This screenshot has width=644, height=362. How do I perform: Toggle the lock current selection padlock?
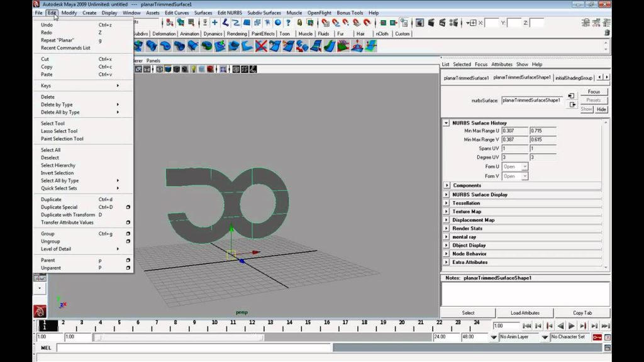[300, 23]
